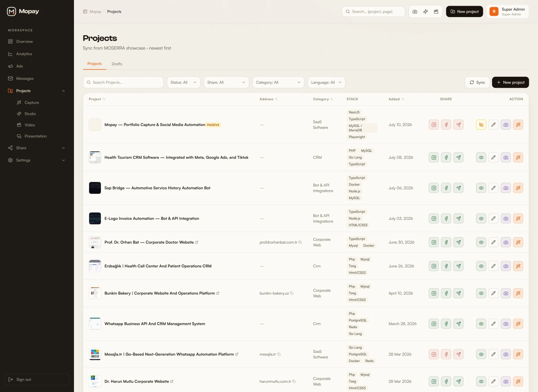
Task: Click the Sync button
Action: [477, 82]
